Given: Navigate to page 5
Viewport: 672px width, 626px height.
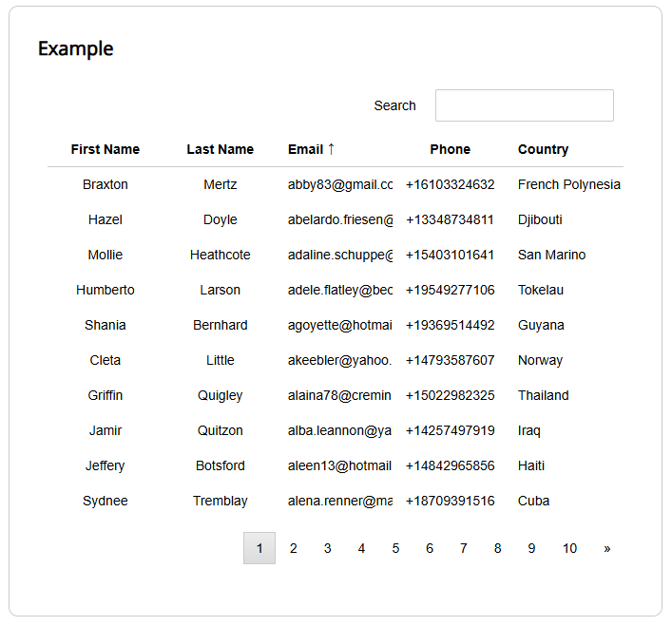Looking at the screenshot, I should click(395, 548).
